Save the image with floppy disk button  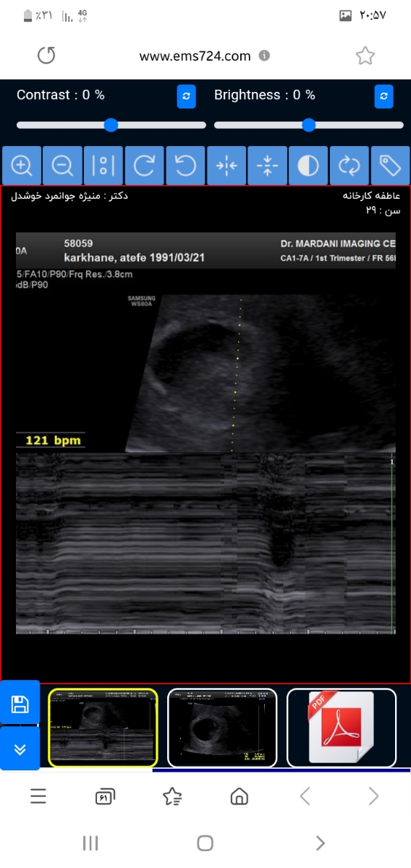pyautogui.click(x=20, y=703)
